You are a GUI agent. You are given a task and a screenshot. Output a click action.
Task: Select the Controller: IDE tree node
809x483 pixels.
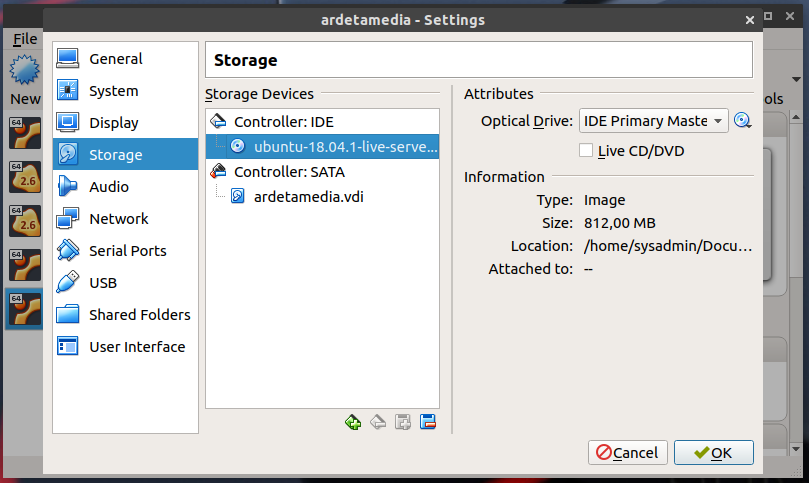[283, 121]
